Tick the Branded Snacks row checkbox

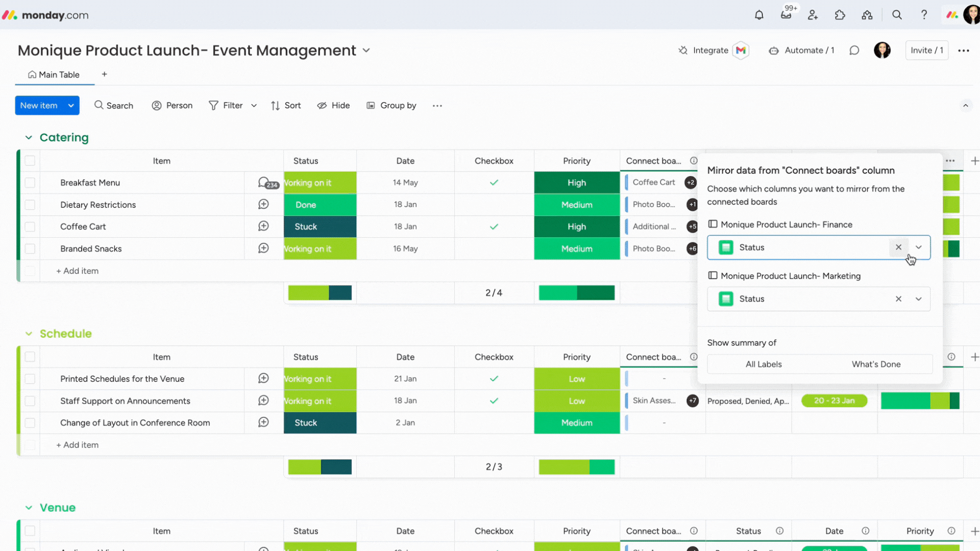pos(30,248)
